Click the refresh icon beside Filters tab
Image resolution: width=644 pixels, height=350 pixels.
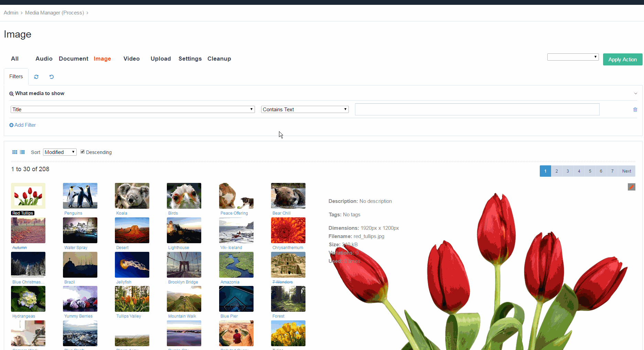point(36,76)
